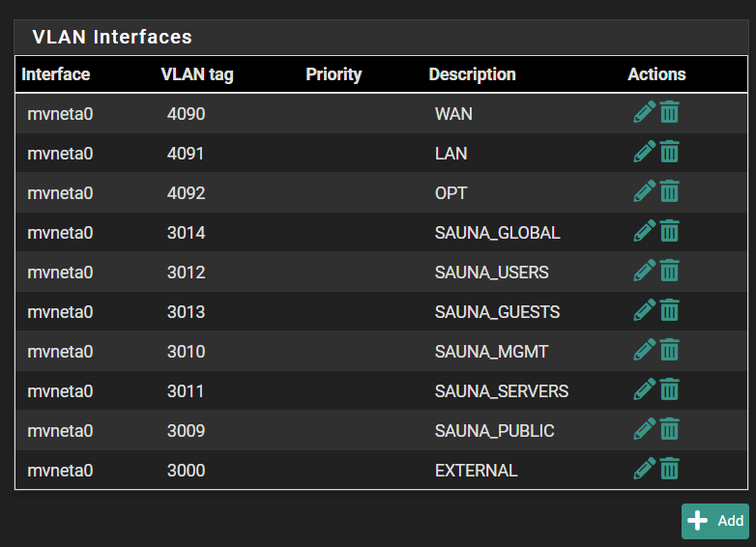This screenshot has width=756, height=547.
Task: Delete the SAUNA_SERVERS VLAN entry
Action: click(669, 389)
